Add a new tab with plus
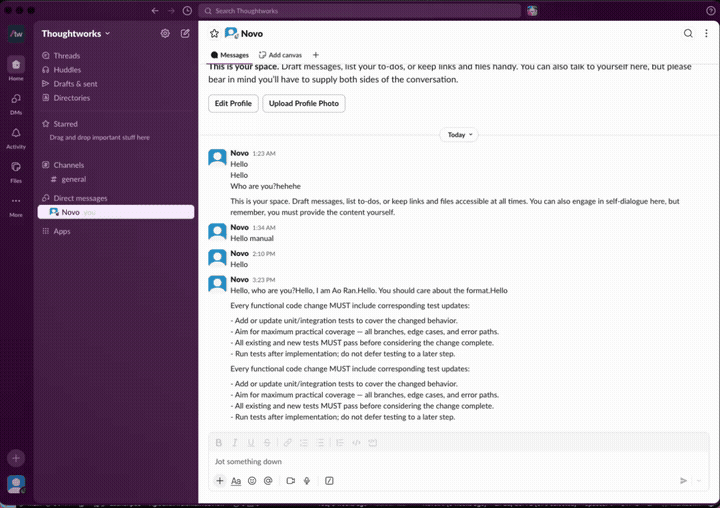 pyautogui.click(x=315, y=55)
